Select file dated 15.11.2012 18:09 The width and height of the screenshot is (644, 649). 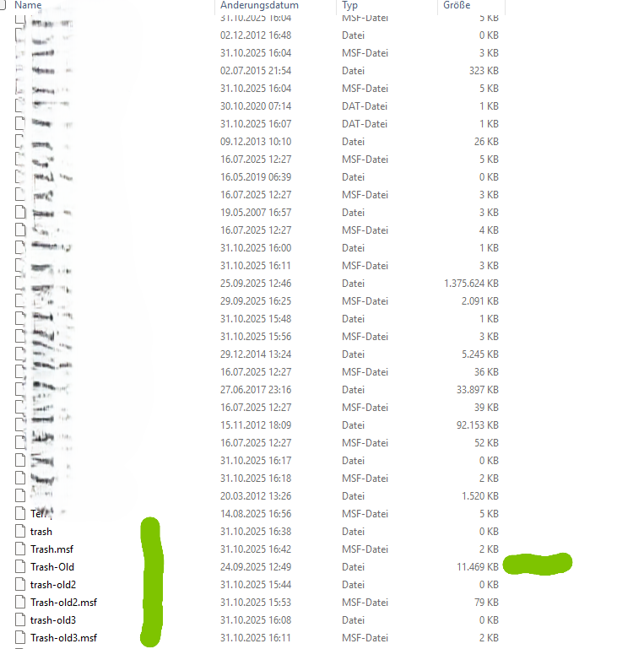(x=257, y=425)
